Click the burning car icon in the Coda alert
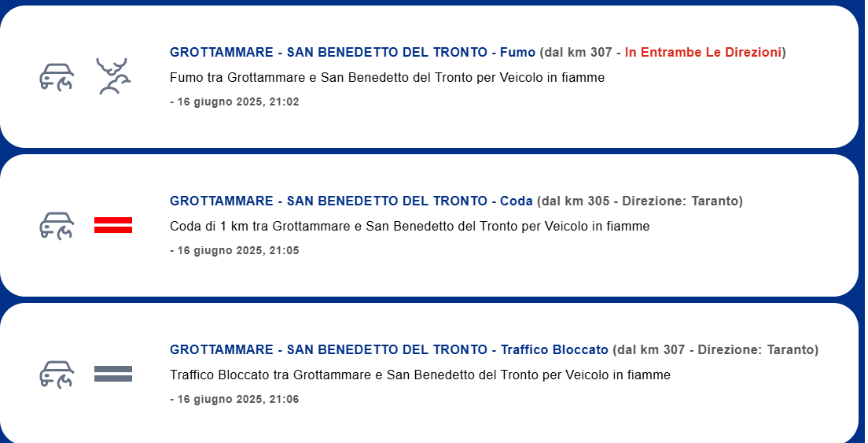The width and height of the screenshot is (868, 443). click(x=57, y=226)
